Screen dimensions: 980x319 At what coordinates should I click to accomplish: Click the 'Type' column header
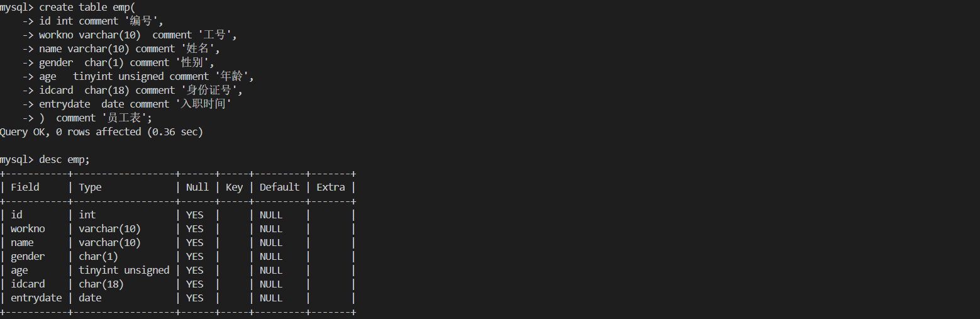click(x=90, y=187)
